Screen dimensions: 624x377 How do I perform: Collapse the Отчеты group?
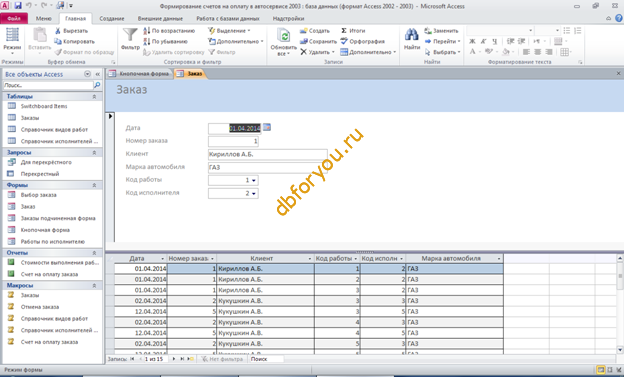pyautogui.click(x=94, y=253)
